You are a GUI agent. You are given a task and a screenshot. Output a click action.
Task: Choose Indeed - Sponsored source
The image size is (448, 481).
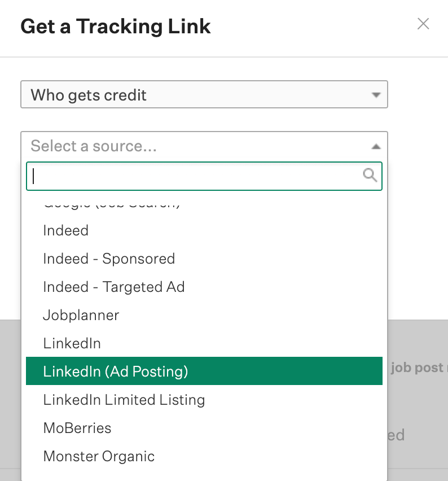pyautogui.click(x=204, y=259)
